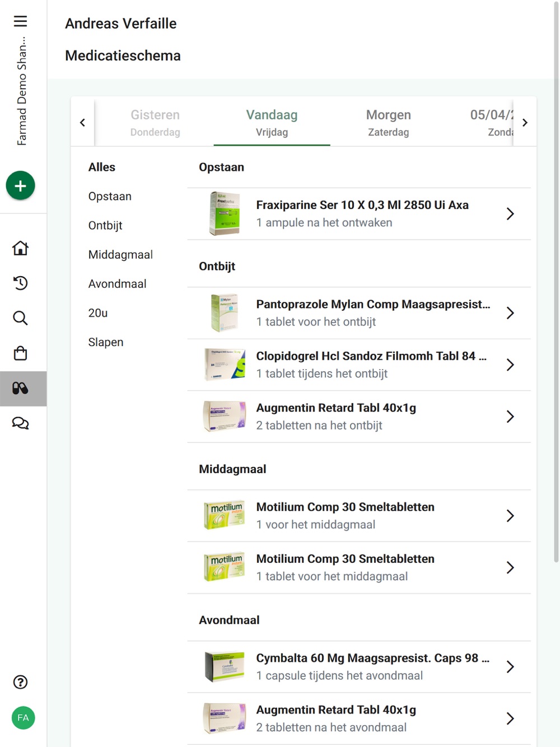The width and height of the screenshot is (560, 747).
Task: Open Cymbalta 60 Mg Maagsapresist title
Action: click(372, 658)
